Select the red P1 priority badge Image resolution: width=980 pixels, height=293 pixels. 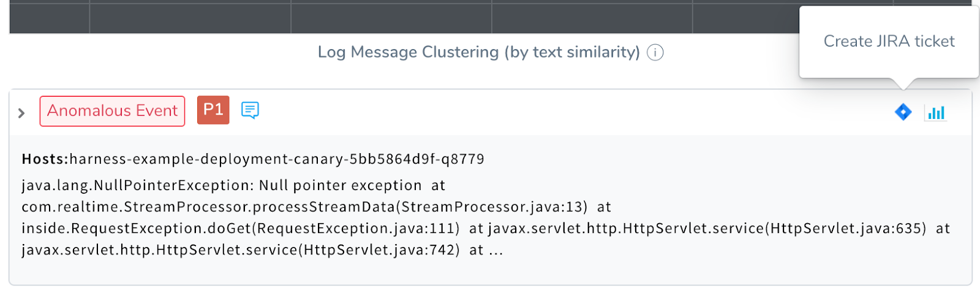point(213,110)
